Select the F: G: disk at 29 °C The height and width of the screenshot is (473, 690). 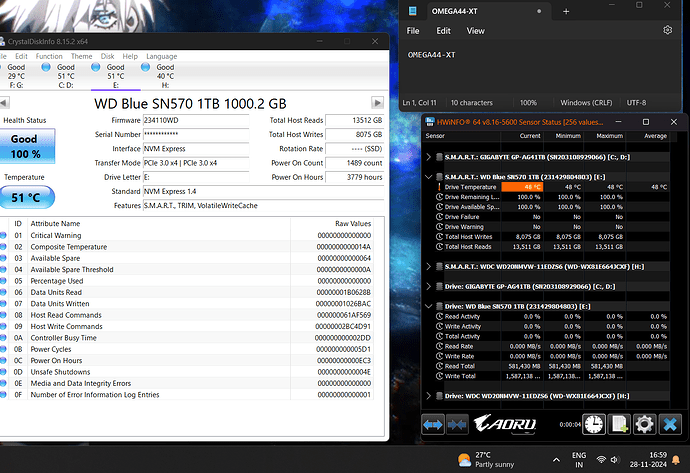(17, 76)
